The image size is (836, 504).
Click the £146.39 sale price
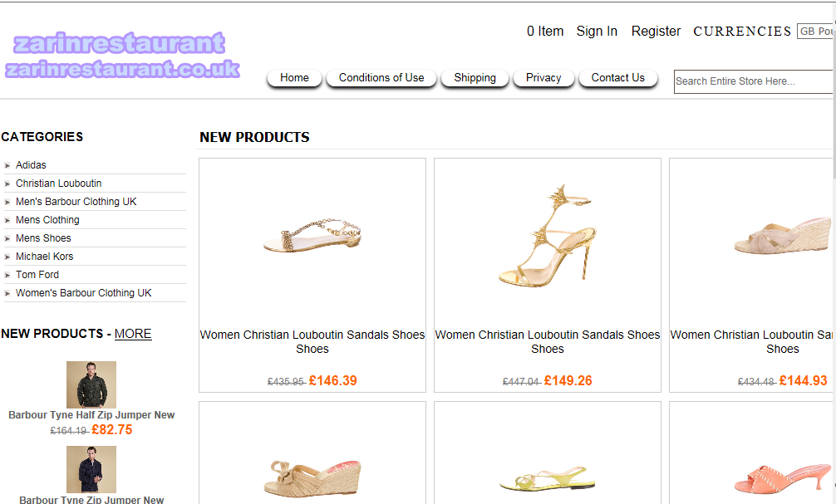tap(332, 381)
